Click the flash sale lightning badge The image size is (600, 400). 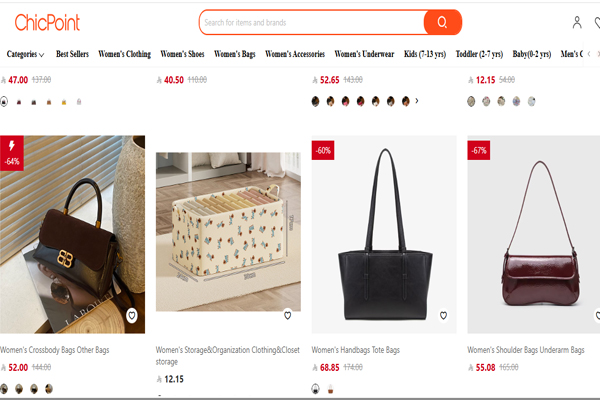coord(12,144)
